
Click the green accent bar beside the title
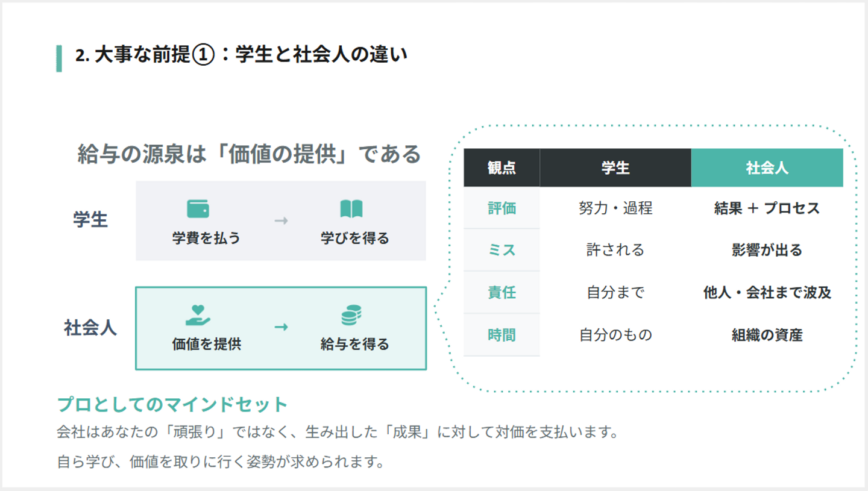[x=59, y=58]
